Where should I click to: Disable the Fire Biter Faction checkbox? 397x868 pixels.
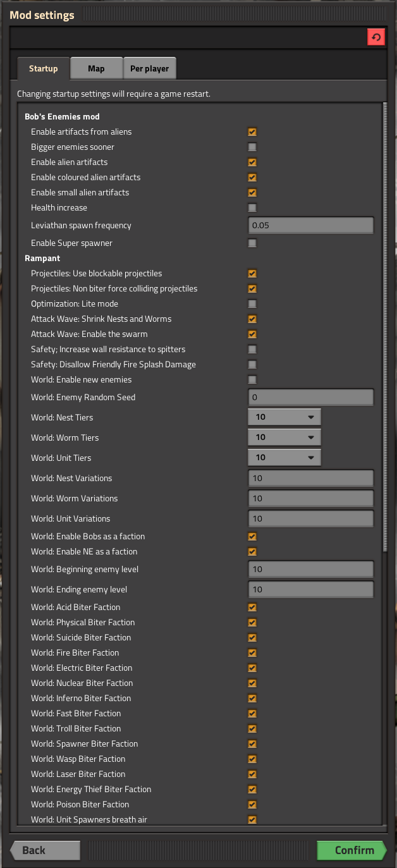click(x=252, y=653)
